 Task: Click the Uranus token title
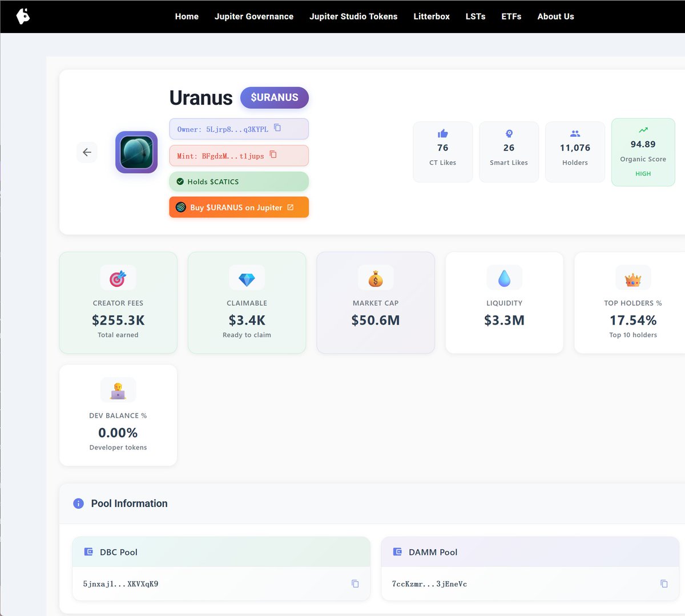(201, 98)
